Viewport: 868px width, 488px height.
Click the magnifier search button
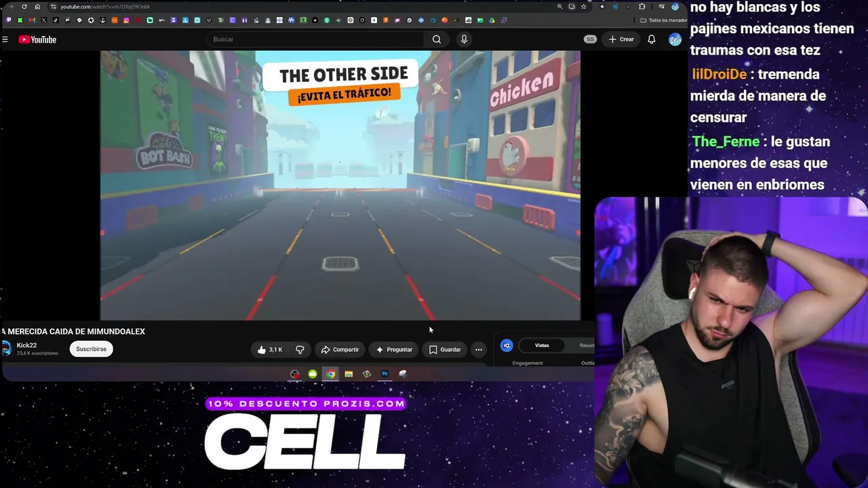[437, 39]
